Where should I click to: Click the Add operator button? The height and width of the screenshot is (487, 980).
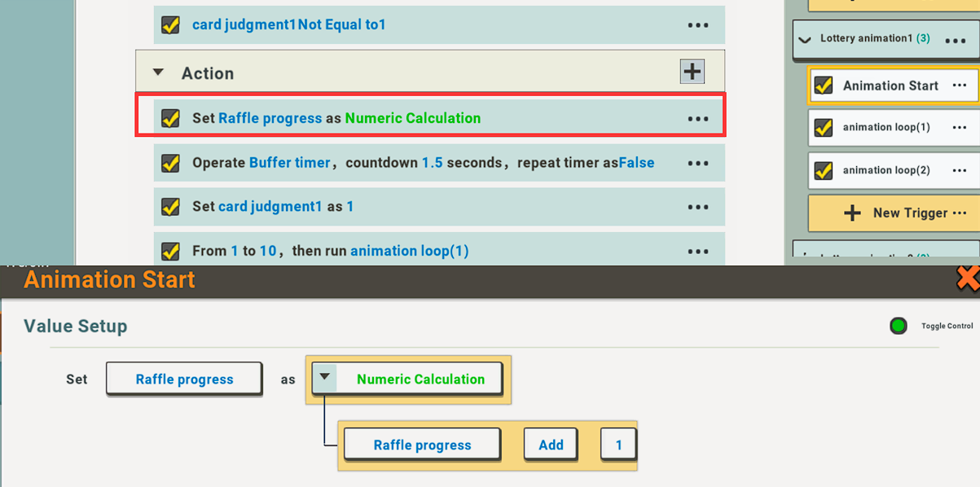click(x=551, y=445)
